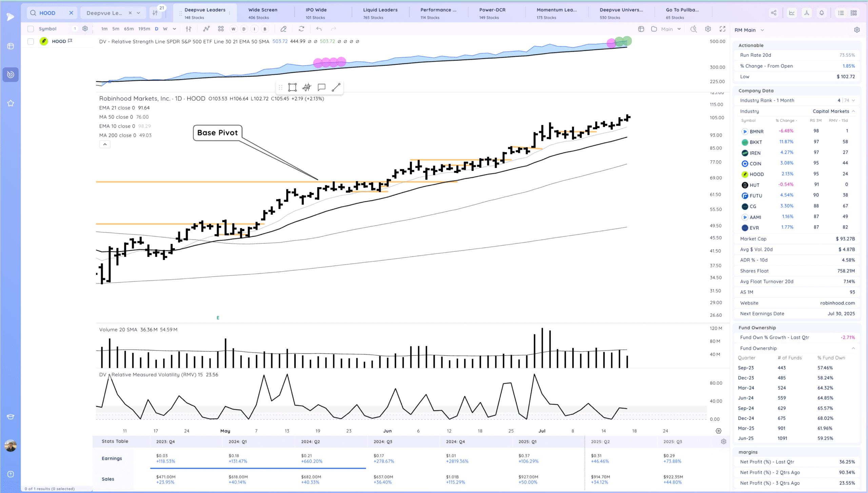The width and height of the screenshot is (868, 493).
Task: Expand the timeframe dropdown arrow after W
Action: click(x=174, y=29)
